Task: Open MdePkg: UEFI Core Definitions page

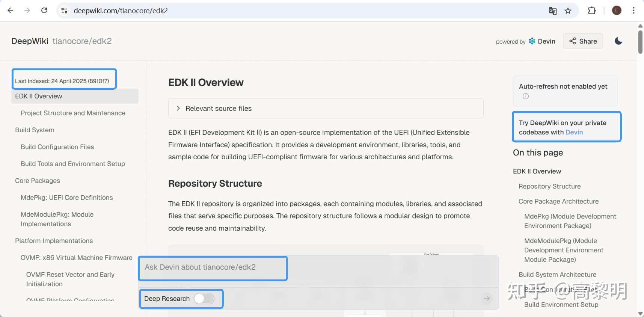Action: pyautogui.click(x=66, y=198)
